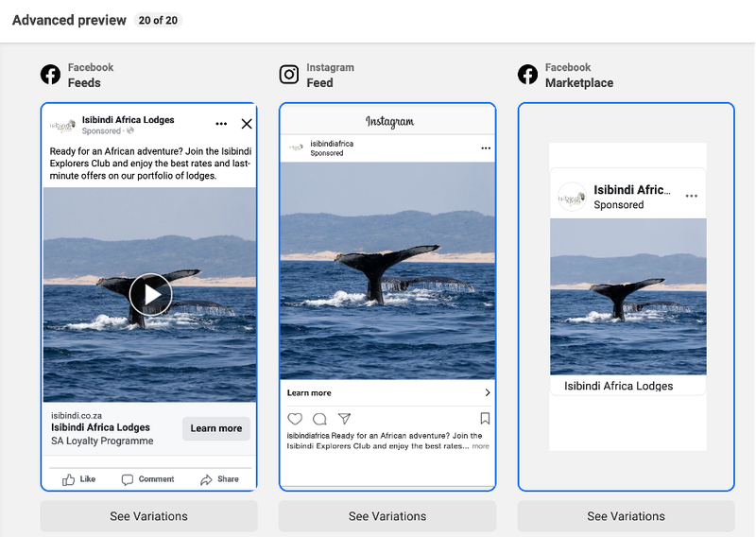
Task: Close the Facebook Feeds ad with X
Action: point(247,124)
